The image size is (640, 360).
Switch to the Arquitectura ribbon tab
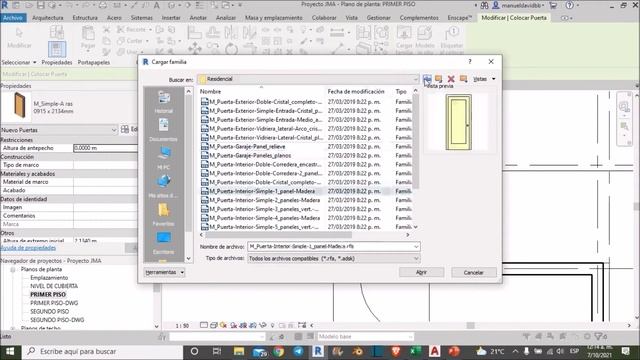pos(48,18)
